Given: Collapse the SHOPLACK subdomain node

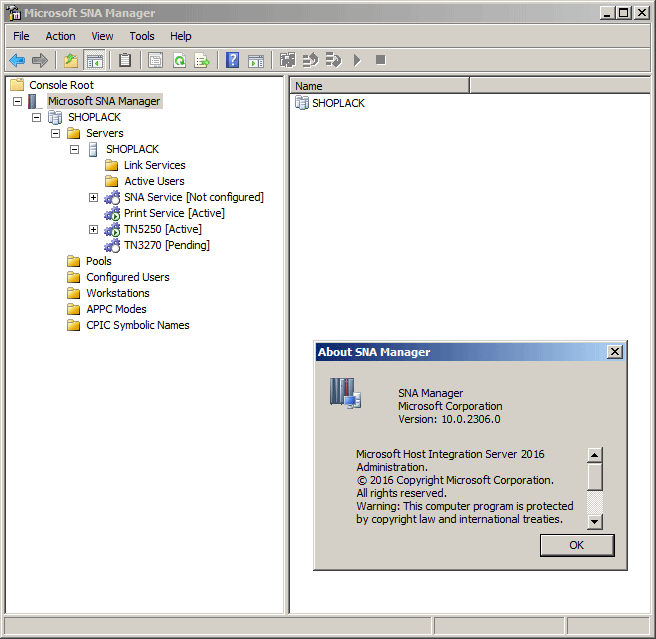Looking at the screenshot, I should click(36, 117).
